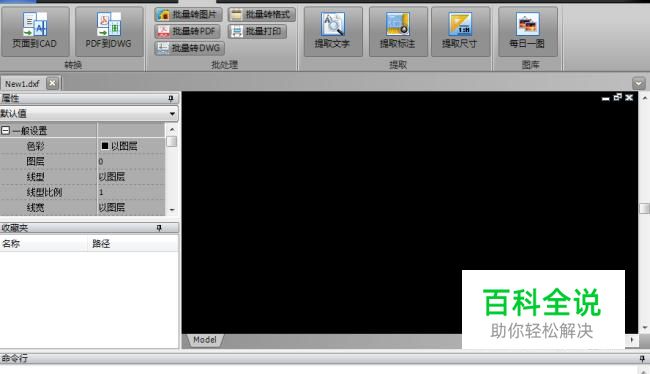Screen dimensions: 650x374
Task: Use the 提取标注 annotation extraction tool
Action: 398,32
